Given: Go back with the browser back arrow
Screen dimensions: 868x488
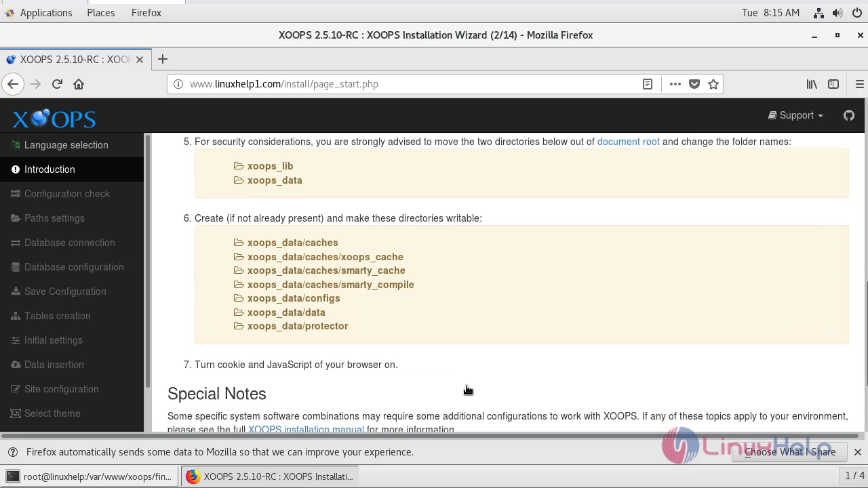Looking at the screenshot, I should 13,84.
